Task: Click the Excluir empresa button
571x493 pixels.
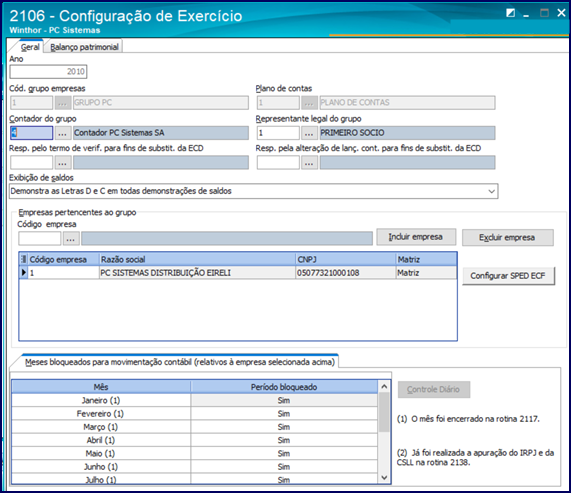Action: [507, 238]
